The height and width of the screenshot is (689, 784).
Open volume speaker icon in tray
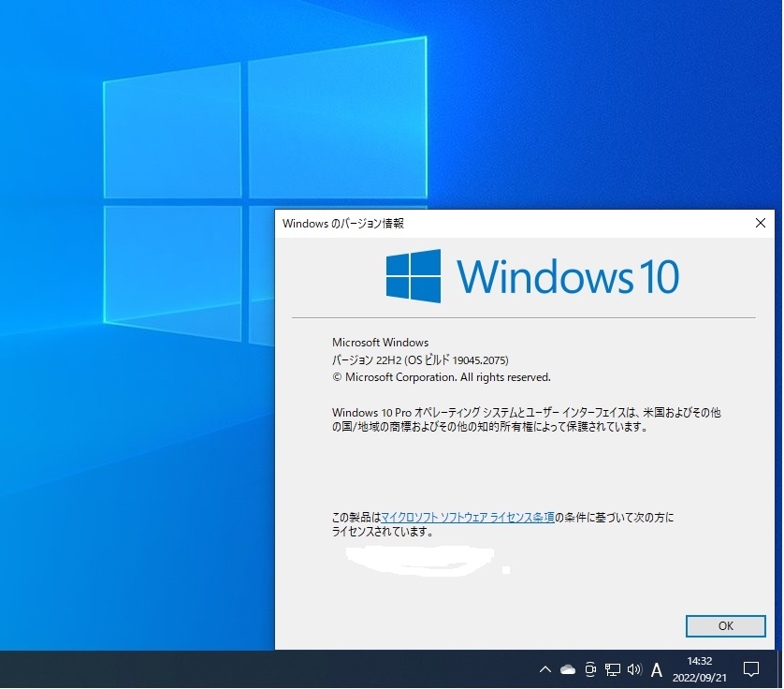pyautogui.click(x=634, y=669)
